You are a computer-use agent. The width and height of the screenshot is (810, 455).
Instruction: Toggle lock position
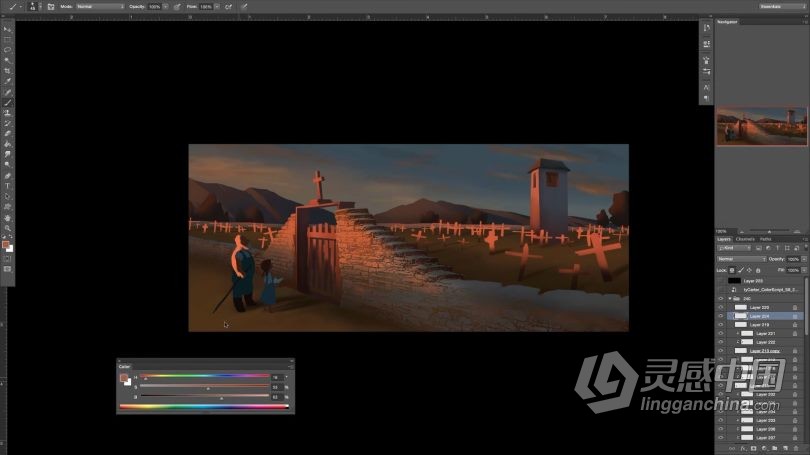750,270
